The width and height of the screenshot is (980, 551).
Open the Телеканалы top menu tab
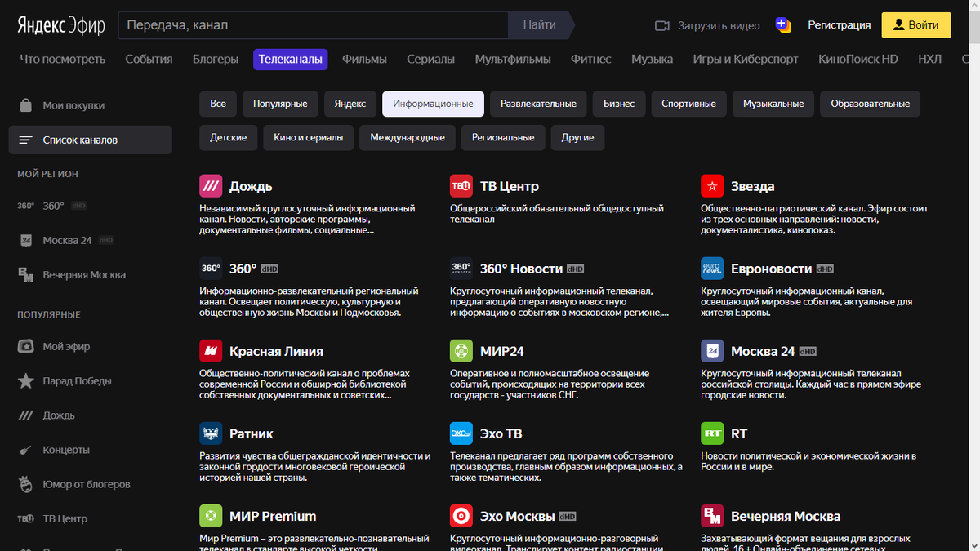click(x=291, y=59)
